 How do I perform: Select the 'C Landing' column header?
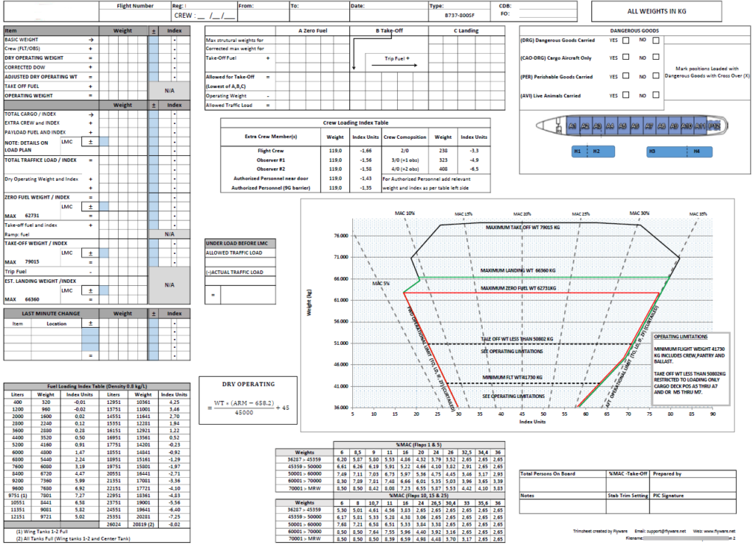(467, 30)
